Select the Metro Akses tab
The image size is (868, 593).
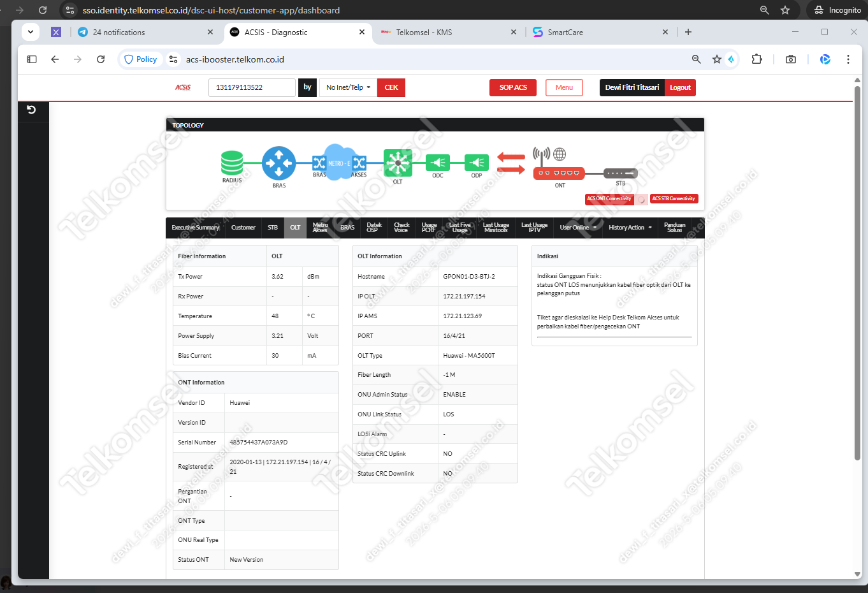(321, 228)
